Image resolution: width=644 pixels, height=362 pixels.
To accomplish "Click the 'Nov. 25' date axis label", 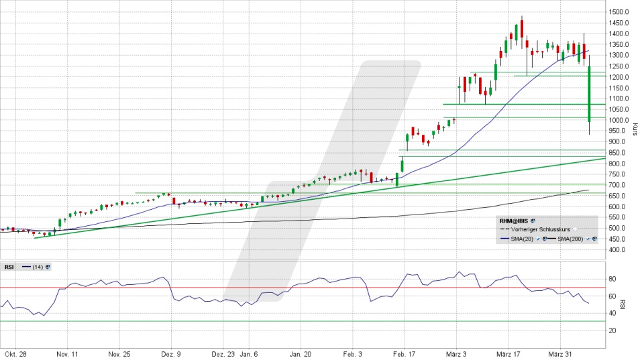I will [x=119, y=354].
